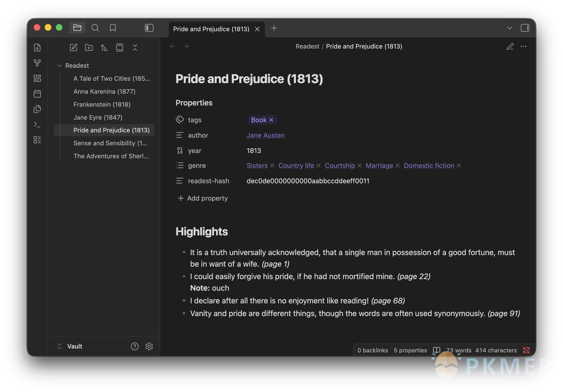Open the file explorer folder icon
The image size is (563, 392).
(77, 28)
